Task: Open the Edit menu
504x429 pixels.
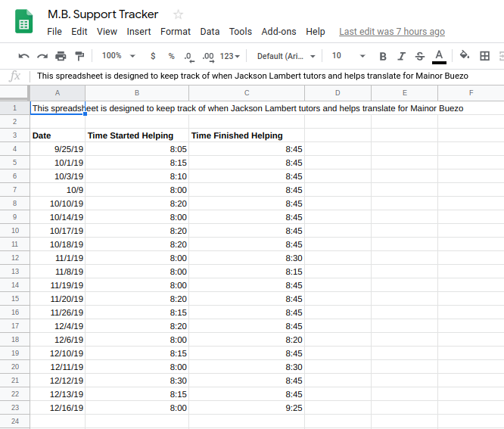Action: coord(79,32)
